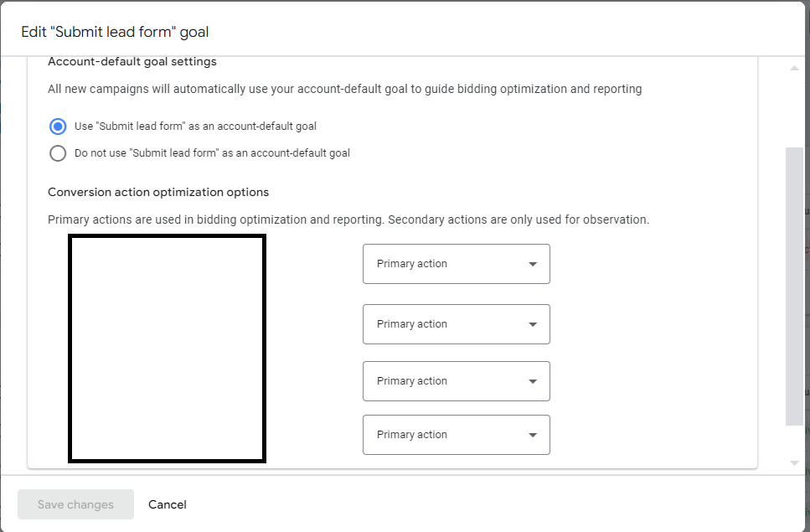810x532 pixels.
Task: Click the 'Account-default goal settings' heading
Action: (x=132, y=62)
